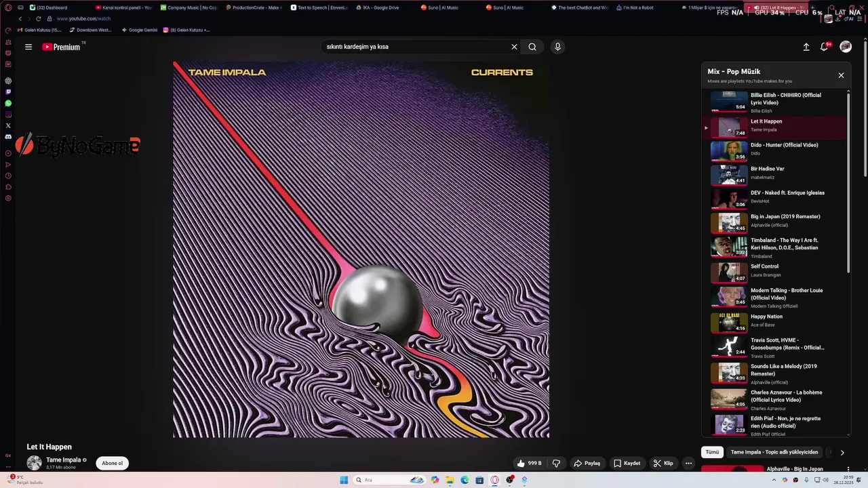Play Bir Hadise Var in the playlist
The height and width of the screenshot is (488, 868).
774,174
